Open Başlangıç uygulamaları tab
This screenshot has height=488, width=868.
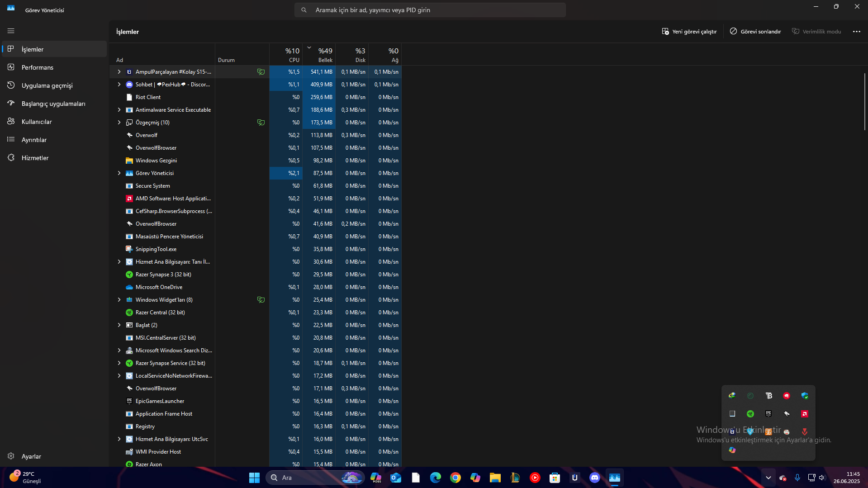click(54, 104)
